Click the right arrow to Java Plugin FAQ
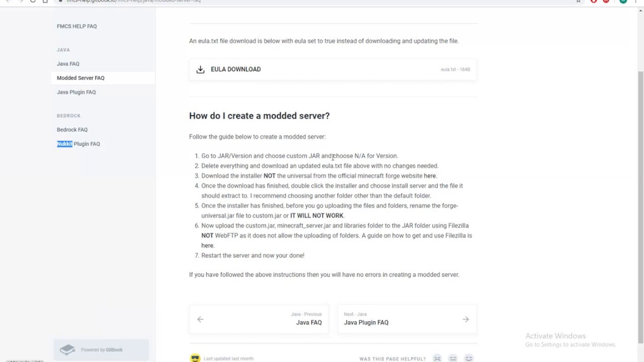Image resolution: width=644 pixels, height=362 pixels. click(x=465, y=319)
